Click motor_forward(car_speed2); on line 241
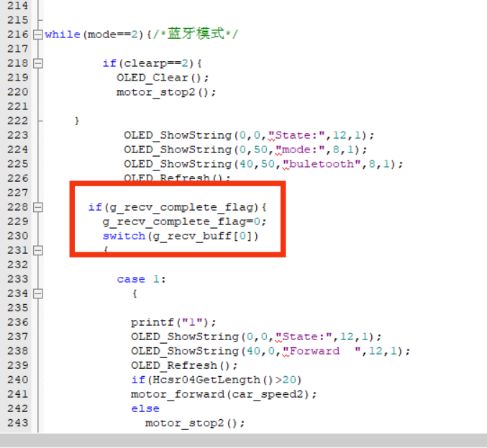 (x=224, y=394)
